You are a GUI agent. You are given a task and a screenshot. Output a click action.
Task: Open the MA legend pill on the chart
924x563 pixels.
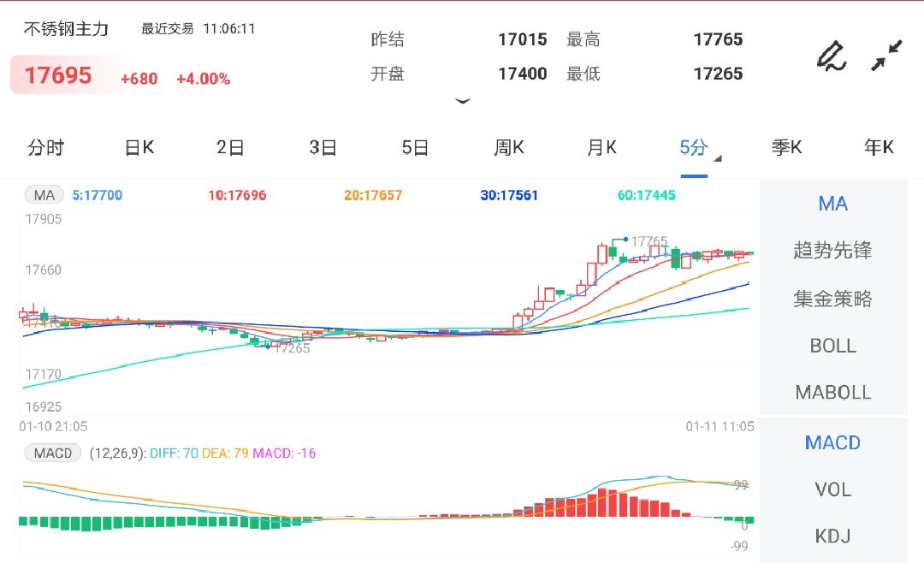44,195
